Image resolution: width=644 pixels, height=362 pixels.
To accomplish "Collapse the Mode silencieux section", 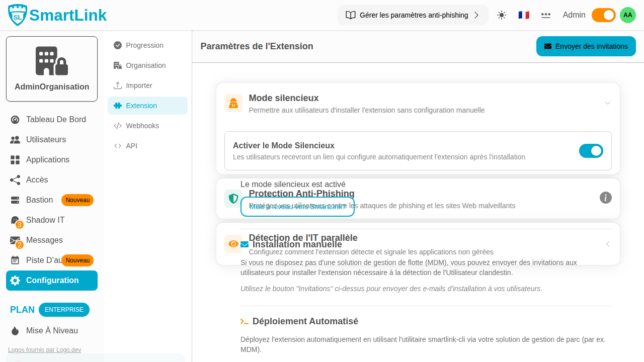I will [x=607, y=103].
